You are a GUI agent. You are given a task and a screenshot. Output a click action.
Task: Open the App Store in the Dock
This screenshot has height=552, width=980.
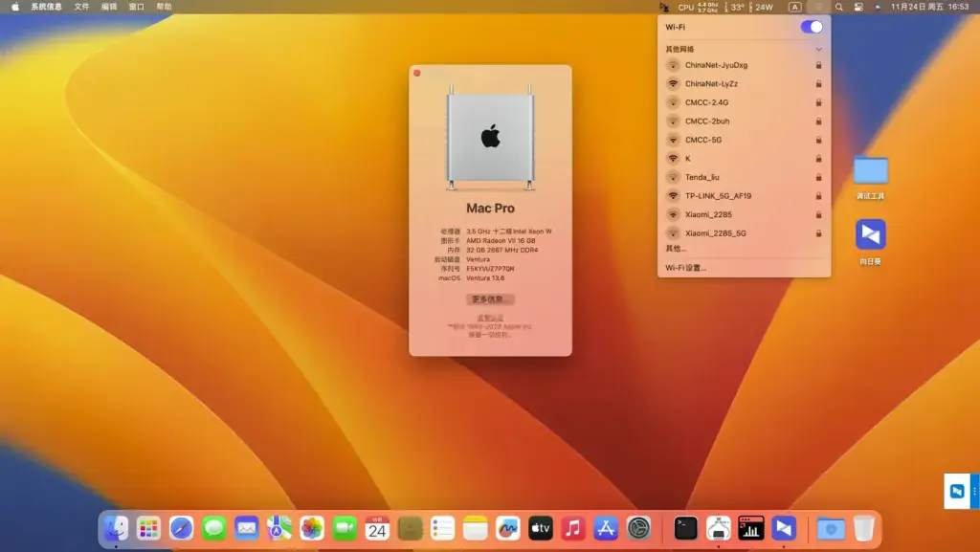click(606, 528)
